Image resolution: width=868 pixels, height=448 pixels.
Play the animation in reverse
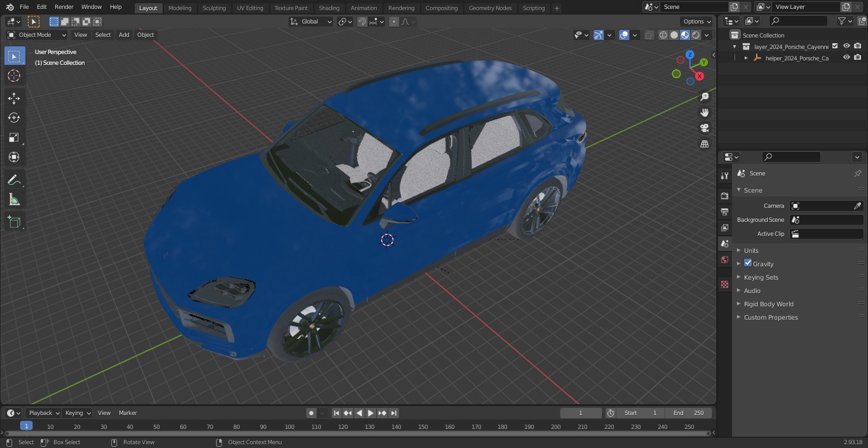(x=359, y=413)
